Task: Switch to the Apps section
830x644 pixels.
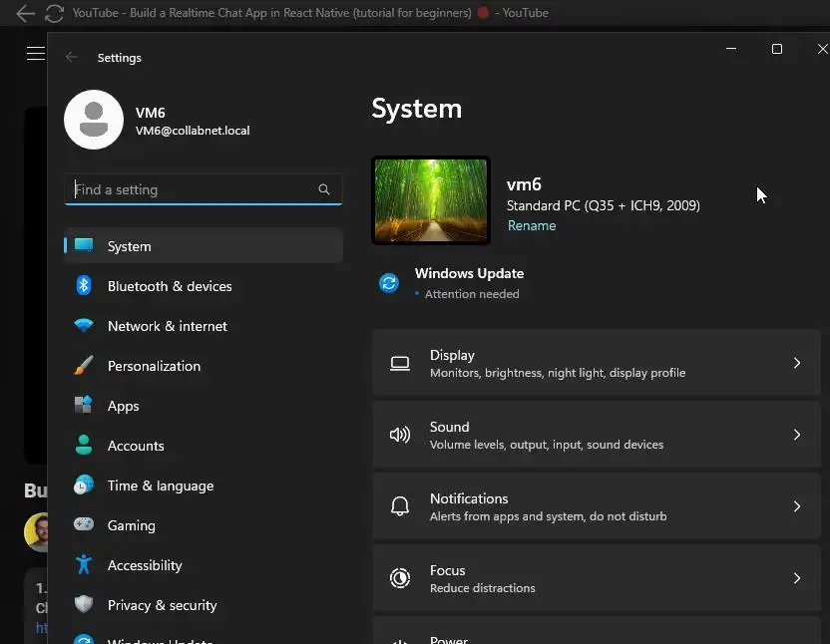Action: pyautogui.click(x=204, y=406)
